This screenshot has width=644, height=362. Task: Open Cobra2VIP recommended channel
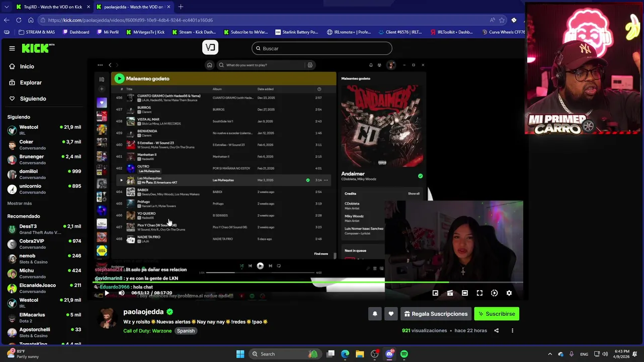coord(44,244)
